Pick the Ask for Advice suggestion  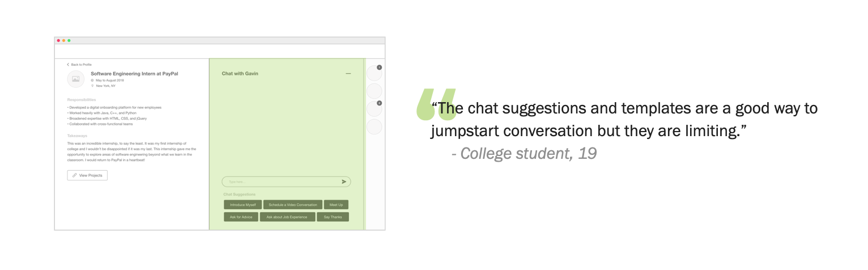241,217
